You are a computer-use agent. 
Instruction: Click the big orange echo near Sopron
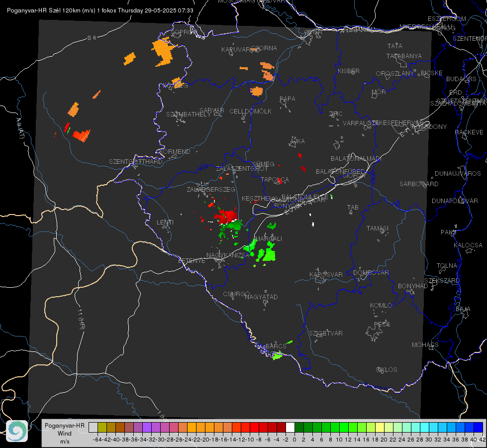tap(163, 51)
